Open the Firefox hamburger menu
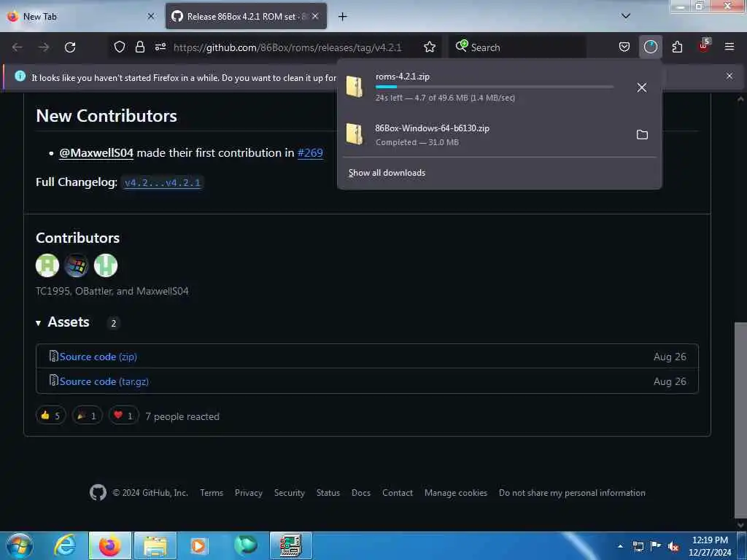 pyautogui.click(x=729, y=47)
